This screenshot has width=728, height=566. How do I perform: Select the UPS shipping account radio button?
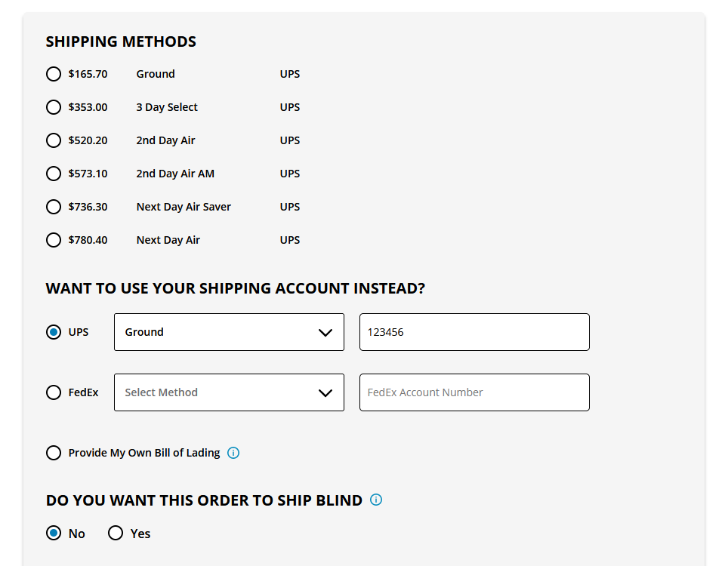point(54,332)
